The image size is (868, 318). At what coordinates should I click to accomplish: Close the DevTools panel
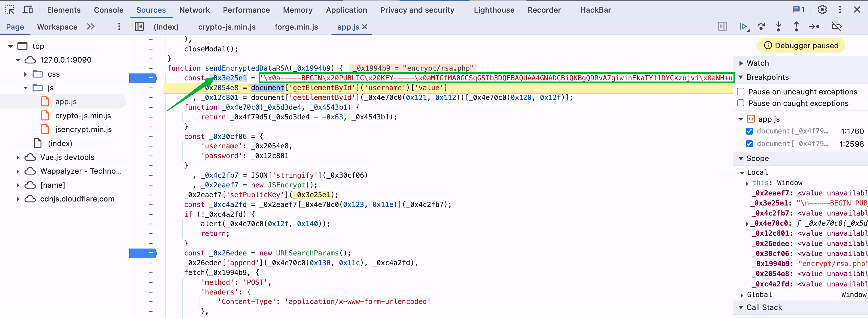(857, 10)
